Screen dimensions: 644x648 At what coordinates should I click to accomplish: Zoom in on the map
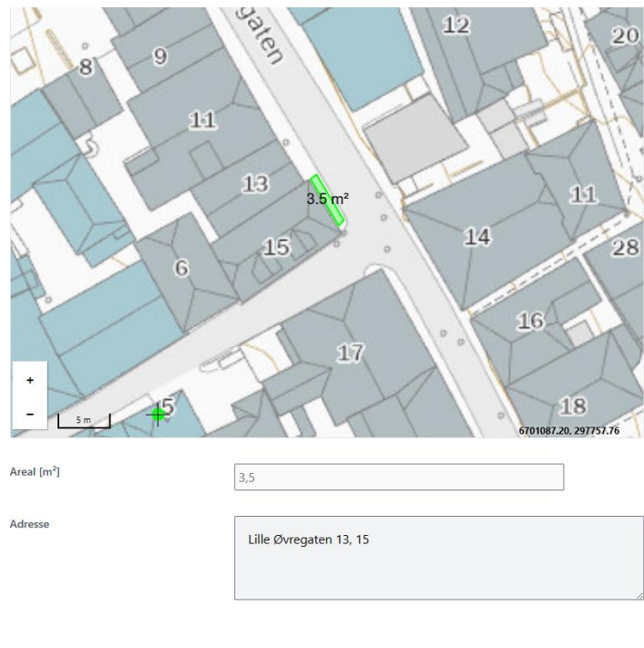click(29, 379)
